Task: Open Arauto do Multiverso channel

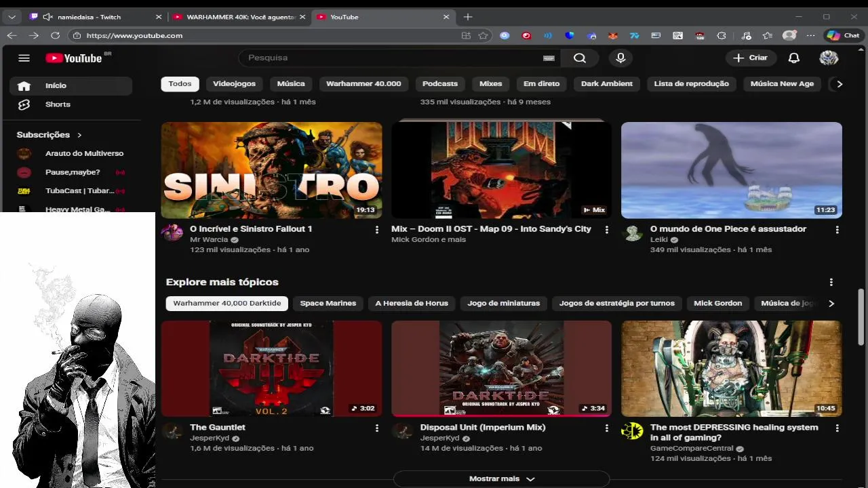Action: pos(71,153)
